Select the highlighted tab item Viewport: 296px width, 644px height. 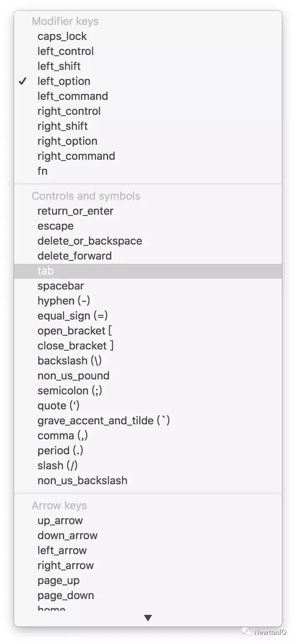(x=45, y=271)
